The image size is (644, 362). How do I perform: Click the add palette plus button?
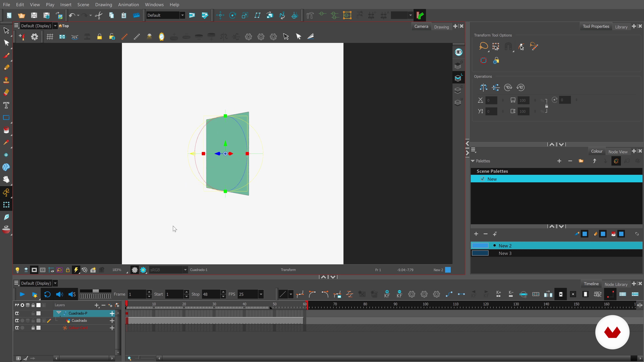[x=559, y=161]
